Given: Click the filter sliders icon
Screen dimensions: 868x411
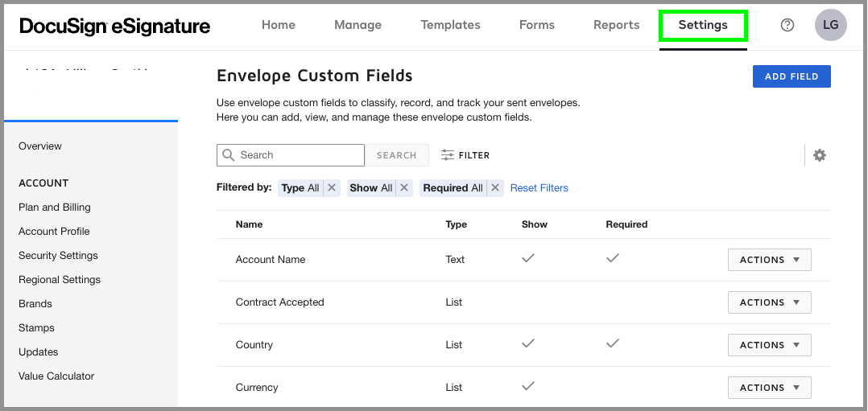Looking at the screenshot, I should coord(447,155).
